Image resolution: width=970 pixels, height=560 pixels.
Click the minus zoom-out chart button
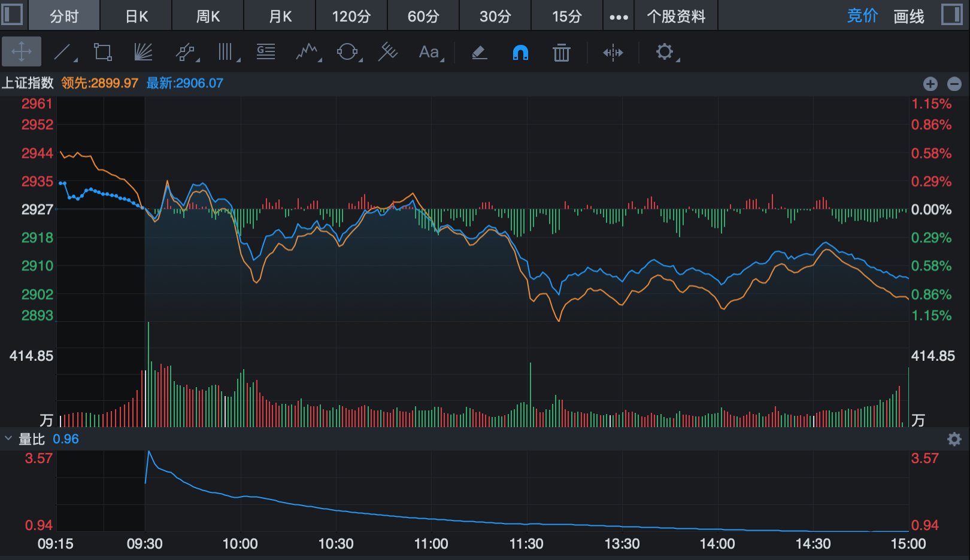pos(954,84)
